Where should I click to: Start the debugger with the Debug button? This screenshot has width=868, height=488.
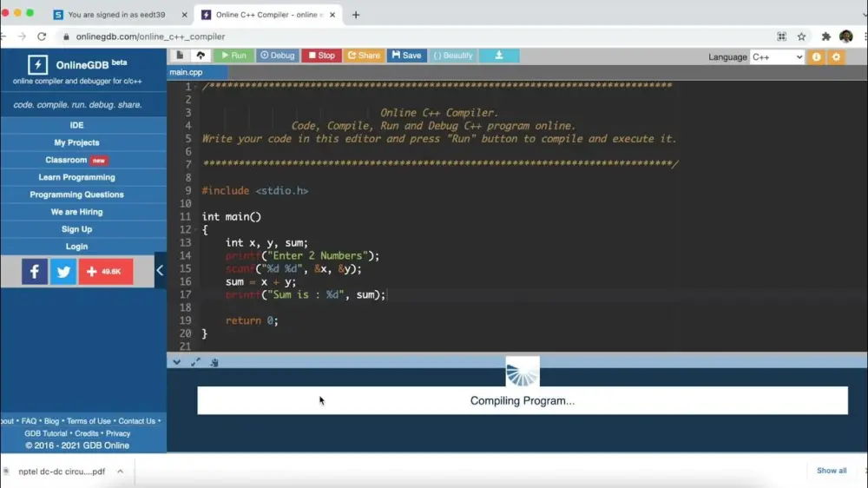point(278,56)
